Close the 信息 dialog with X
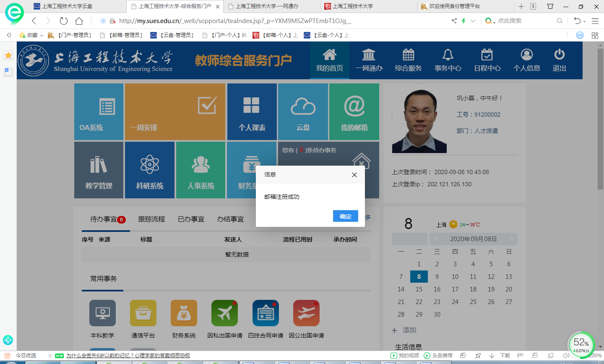 tap(354, 175)
